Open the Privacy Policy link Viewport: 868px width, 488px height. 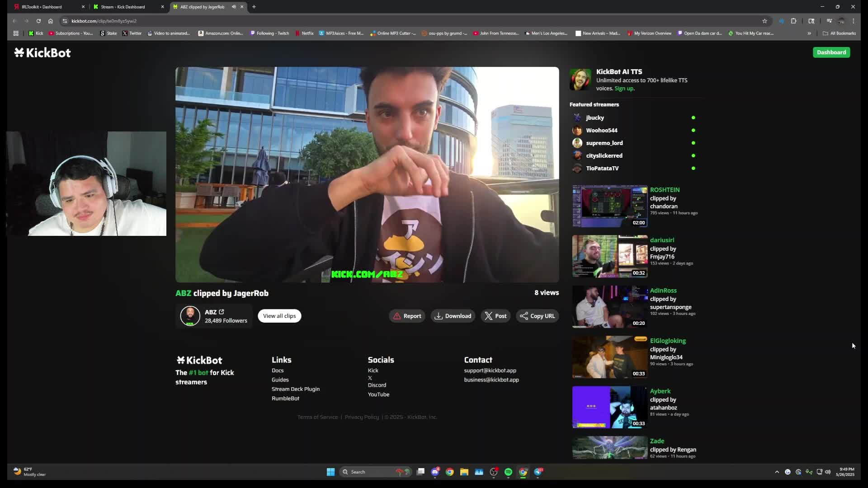click(x=362, y=417)
